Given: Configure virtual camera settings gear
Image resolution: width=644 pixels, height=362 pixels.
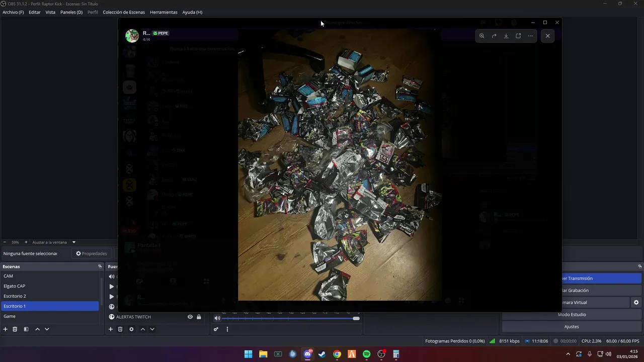Looking at the screenshot, I should click(x=636, y=302).
